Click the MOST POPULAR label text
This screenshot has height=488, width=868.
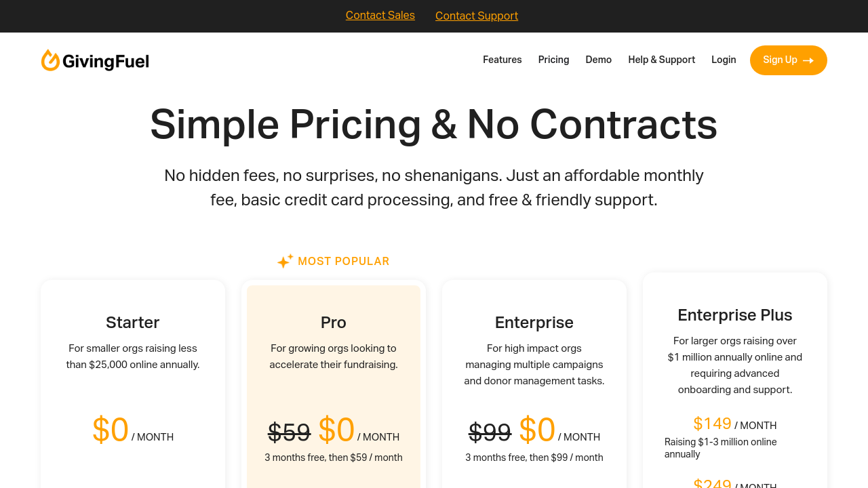[x=343, y=262]
